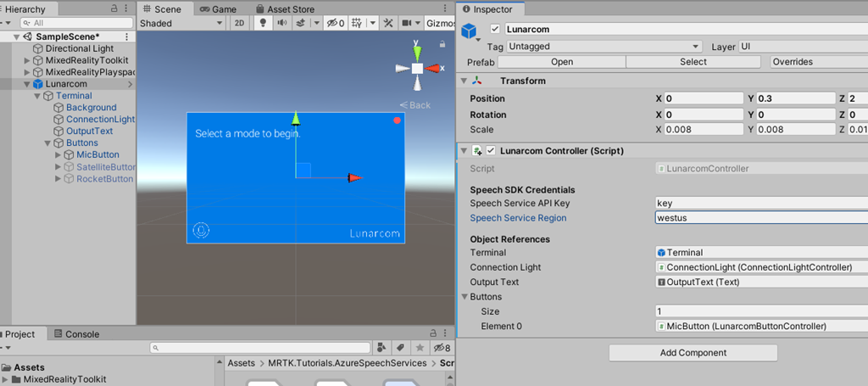Toggle scene lighting with the lightbulb icon
This screenshot has width=868, height=386.
pos(263,23)
